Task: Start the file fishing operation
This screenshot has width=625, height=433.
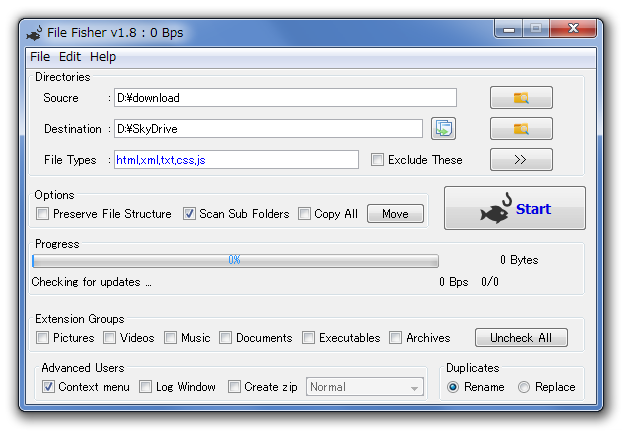Action: (515, 208)
